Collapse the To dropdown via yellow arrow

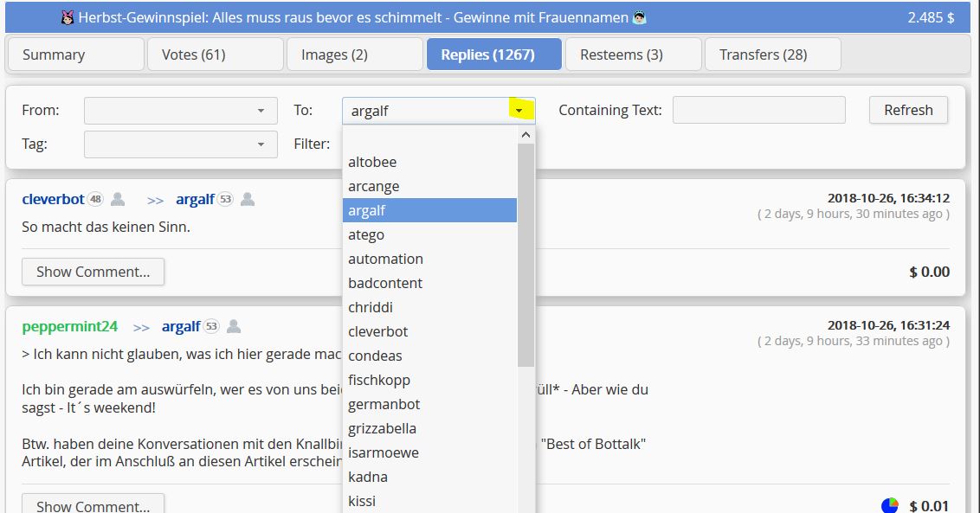pyautogui.click(x=520, y=110)
